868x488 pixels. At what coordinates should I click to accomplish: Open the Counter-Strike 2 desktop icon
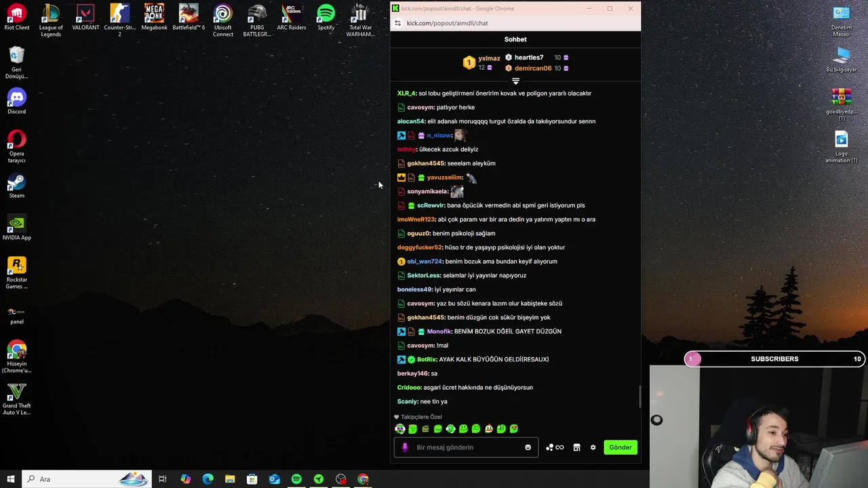point(119,21)
